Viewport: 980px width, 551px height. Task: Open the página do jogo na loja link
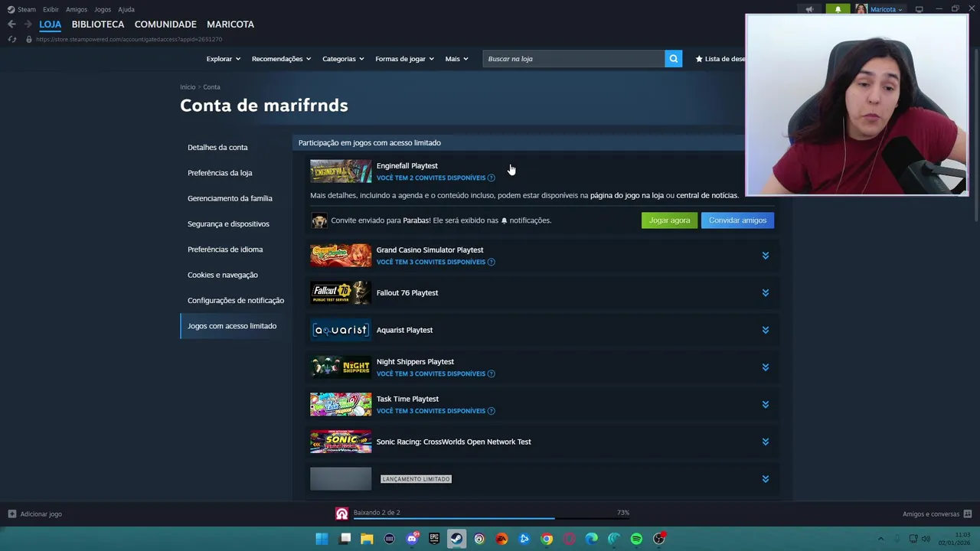(627, 195)
